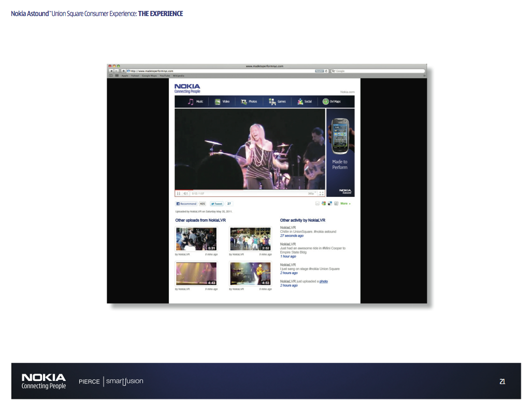Open the Top Sites grid icon
Screen dimensions: 532x411
(x=117, y=76)
